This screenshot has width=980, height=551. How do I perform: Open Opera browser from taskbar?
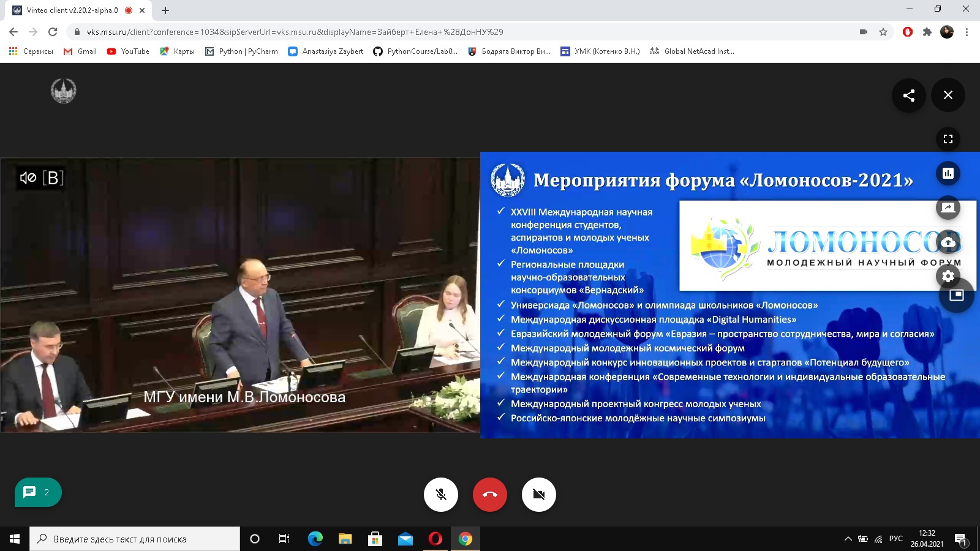point(435,539)
